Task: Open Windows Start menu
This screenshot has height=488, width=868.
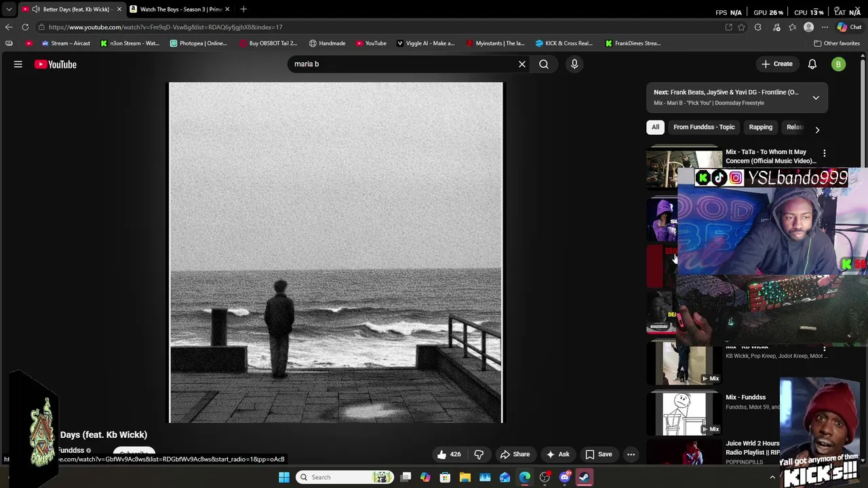Action: (284, 477)
